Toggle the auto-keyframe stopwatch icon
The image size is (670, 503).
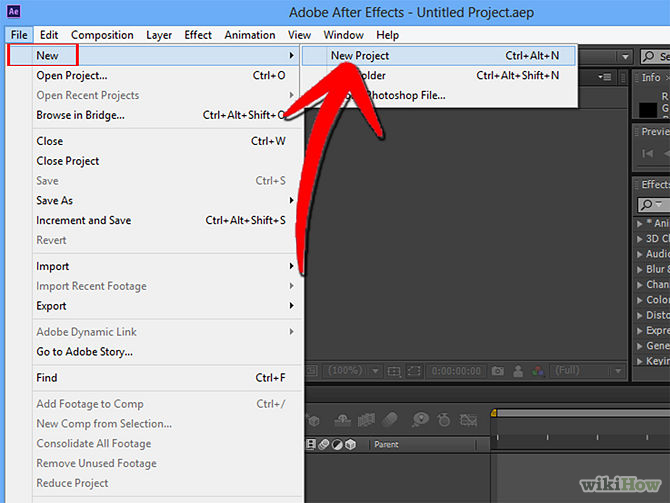pyautogui.click(x=444, y=420)
